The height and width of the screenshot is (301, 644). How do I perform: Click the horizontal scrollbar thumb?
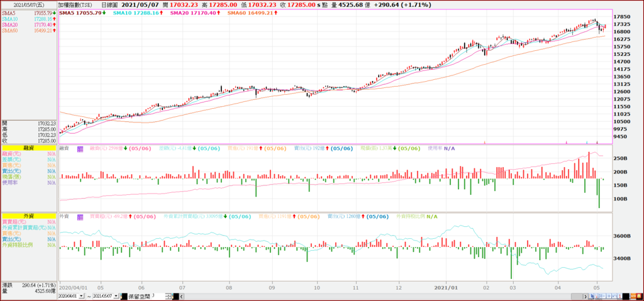click(577, 296)
